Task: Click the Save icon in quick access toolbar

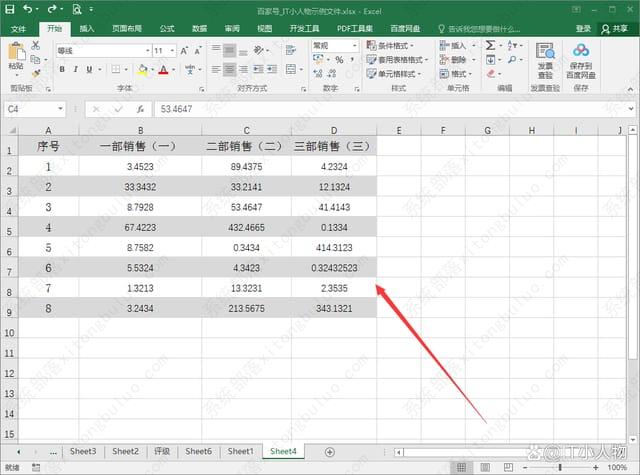Action: (9, 8)
